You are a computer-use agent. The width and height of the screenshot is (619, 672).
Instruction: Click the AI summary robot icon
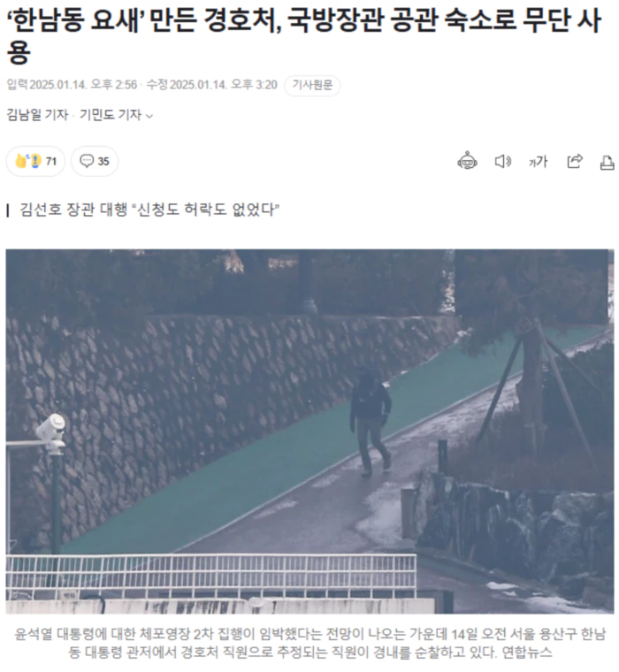pos(467,161)
